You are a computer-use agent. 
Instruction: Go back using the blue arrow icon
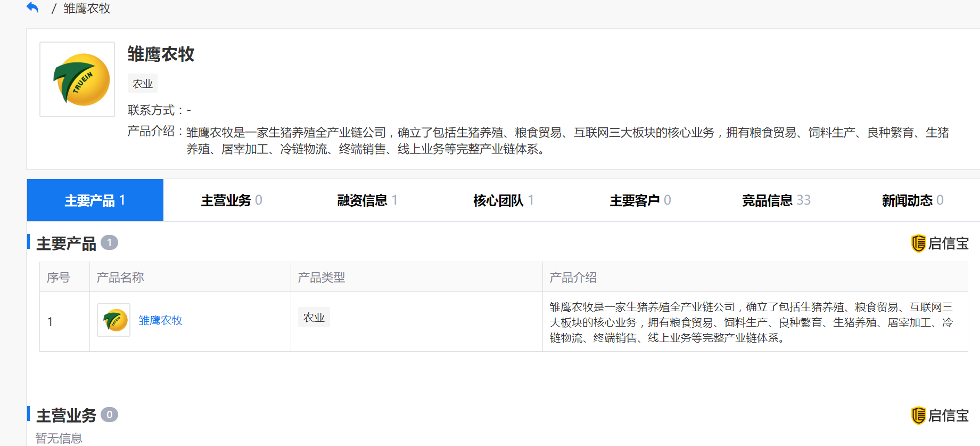click(33, 7)
